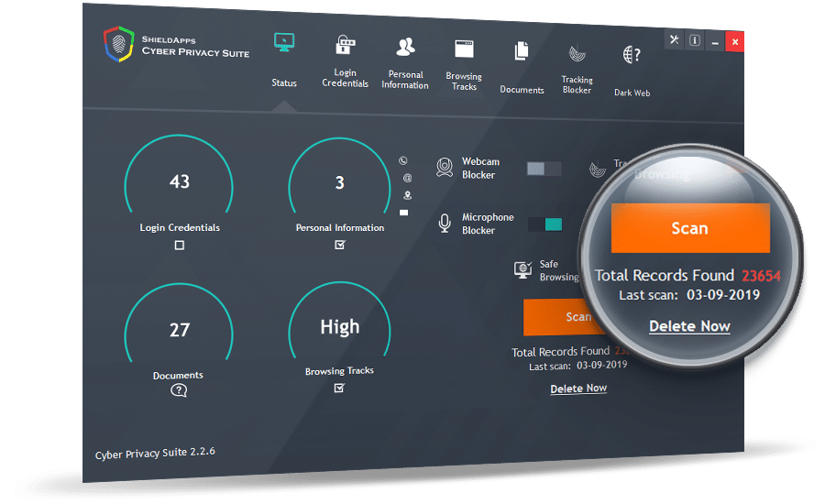Click the Documents pages icon
Image resolution: width=825 pixels, height=504 pixels.
522,51
